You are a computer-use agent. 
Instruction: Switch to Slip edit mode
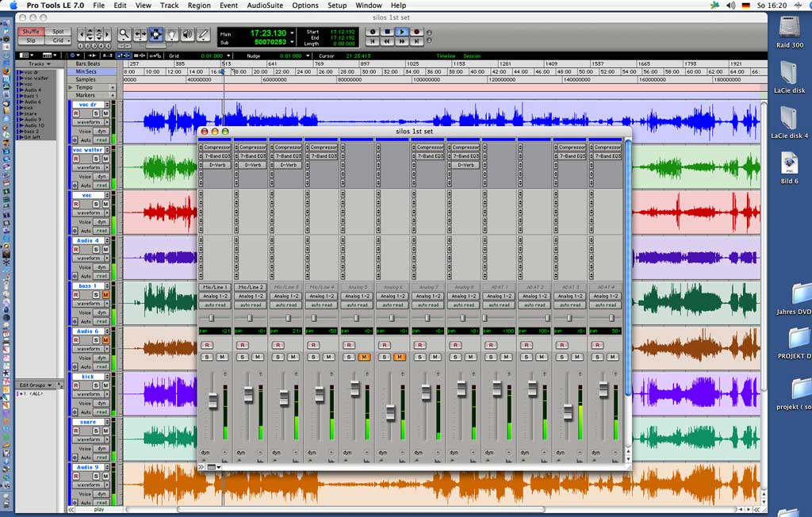coord(31,40)
